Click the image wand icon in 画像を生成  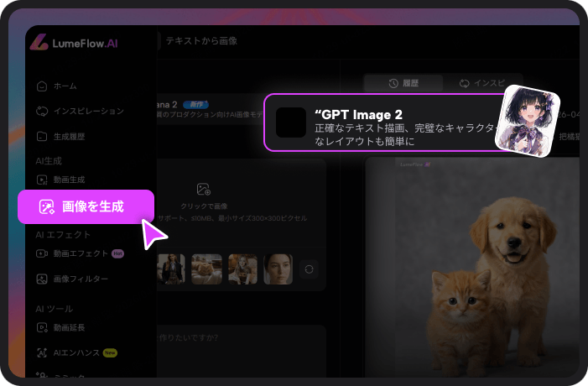(46, 206)
